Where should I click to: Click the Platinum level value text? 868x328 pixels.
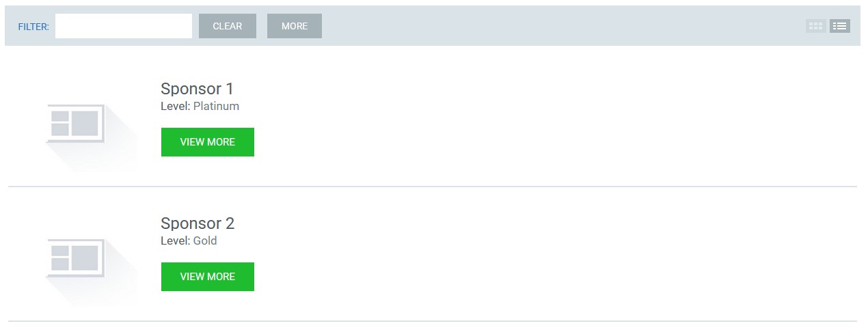pyautogui.click(x=216, y=107)
